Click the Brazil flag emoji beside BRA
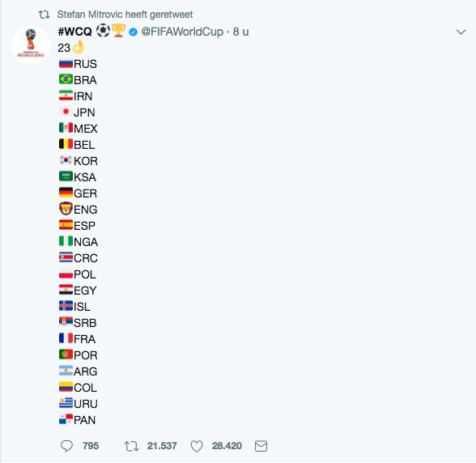This screenshot has width=476, height=463. (x=66, y=79)
